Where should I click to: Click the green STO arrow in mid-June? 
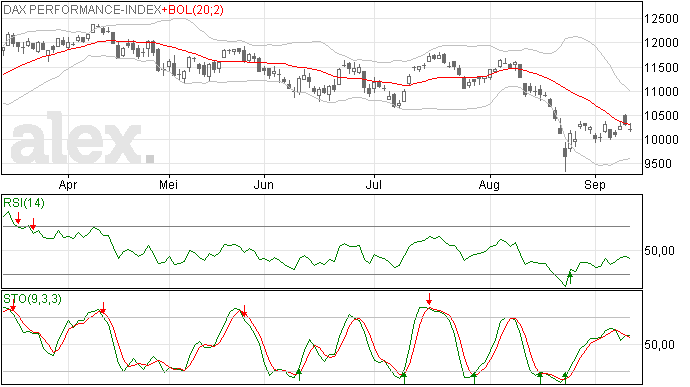[299, 375]
